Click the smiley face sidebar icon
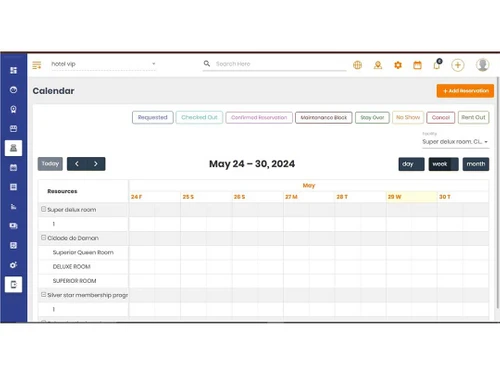 (x=13, y=90)
